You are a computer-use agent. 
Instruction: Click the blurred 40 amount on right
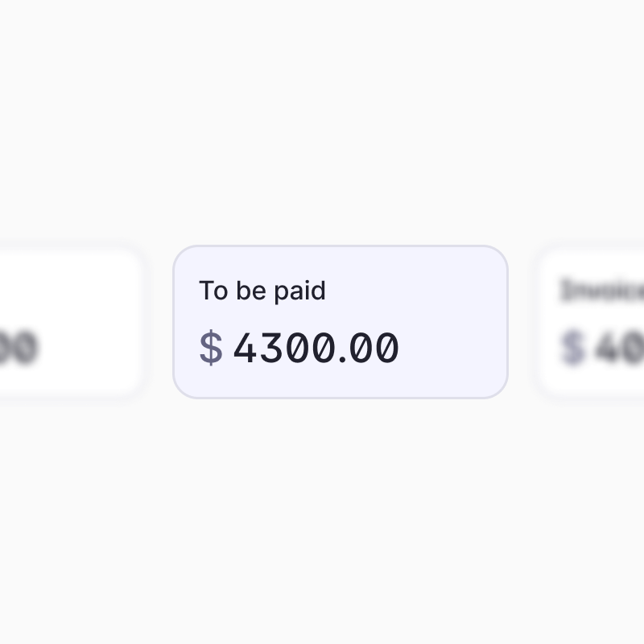tap(620, 348)
